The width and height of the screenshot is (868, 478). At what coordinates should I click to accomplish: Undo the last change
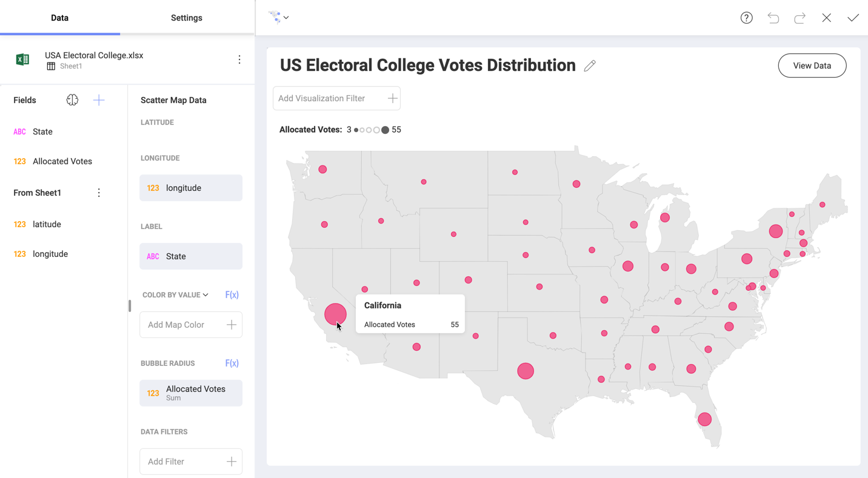tap(773, 18)
